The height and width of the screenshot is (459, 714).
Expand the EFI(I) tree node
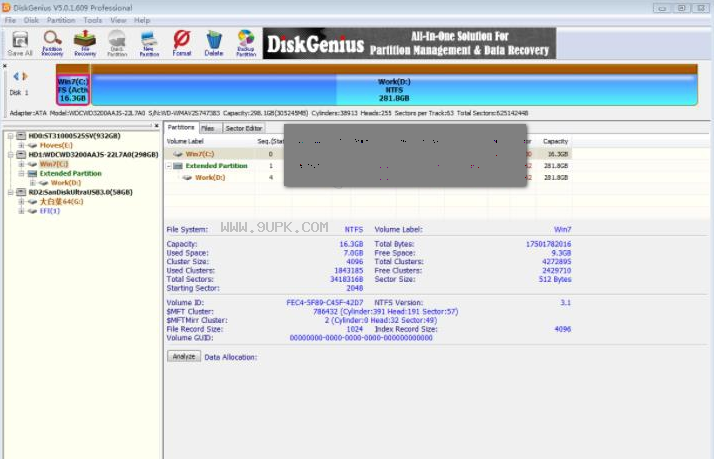(21, 211)
